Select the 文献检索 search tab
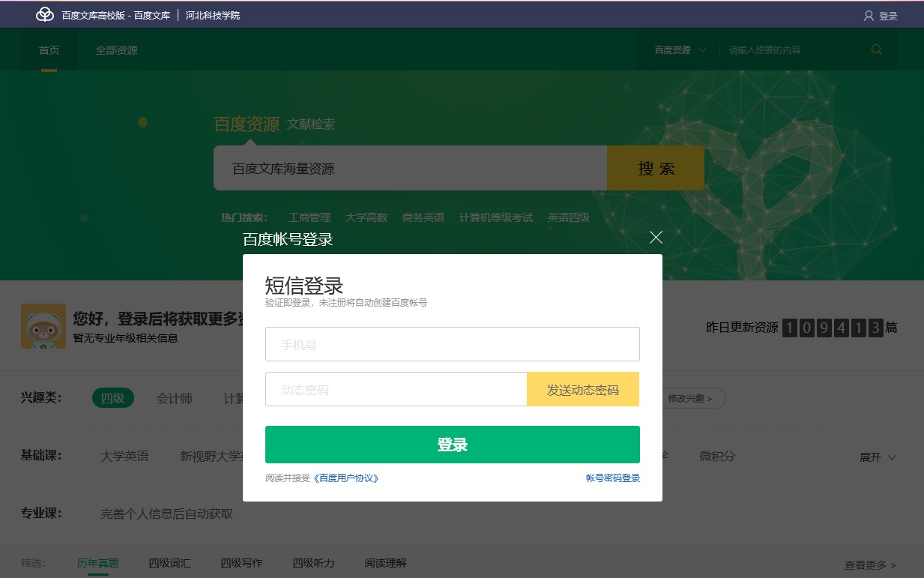 click(x=311, y=124)
